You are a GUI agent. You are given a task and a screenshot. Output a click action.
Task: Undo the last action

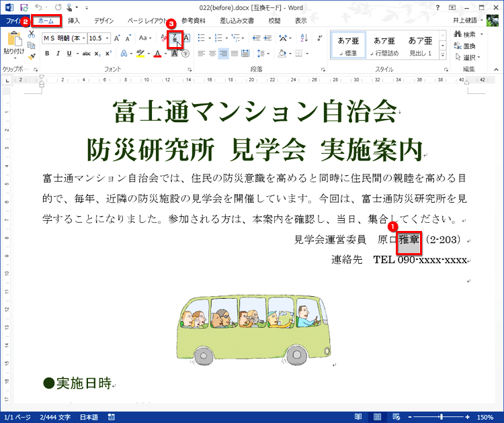click(x=38, y=7)
